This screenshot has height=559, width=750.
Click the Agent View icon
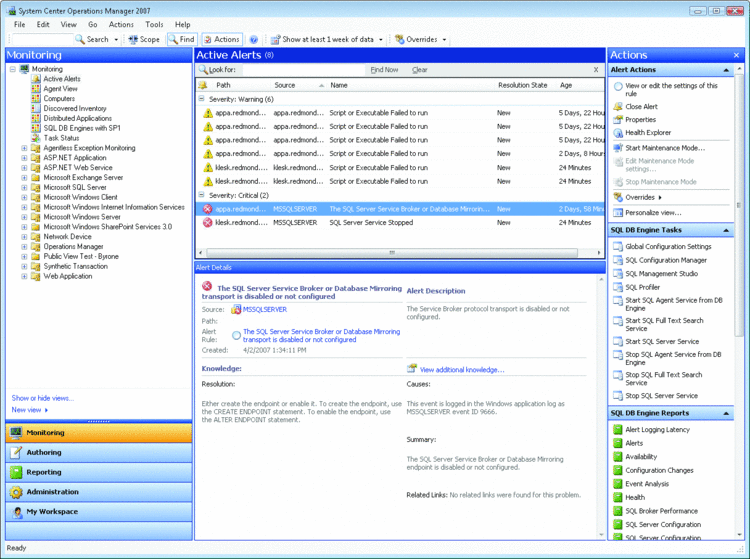(x=36, y=88)
